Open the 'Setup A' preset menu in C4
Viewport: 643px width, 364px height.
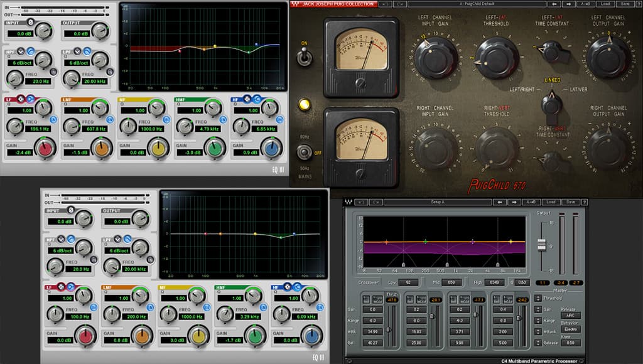438,202
